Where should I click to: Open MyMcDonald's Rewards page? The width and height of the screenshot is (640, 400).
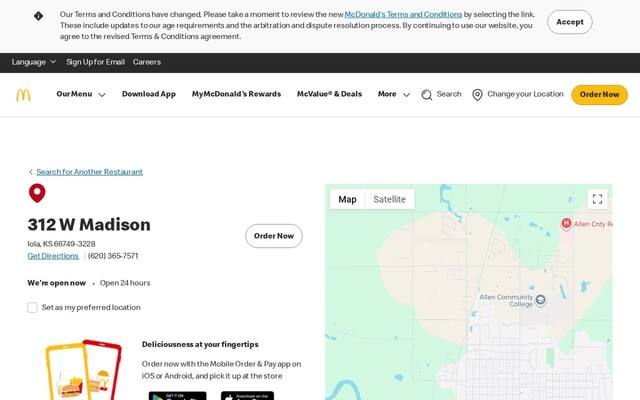(x=236, y=94)
